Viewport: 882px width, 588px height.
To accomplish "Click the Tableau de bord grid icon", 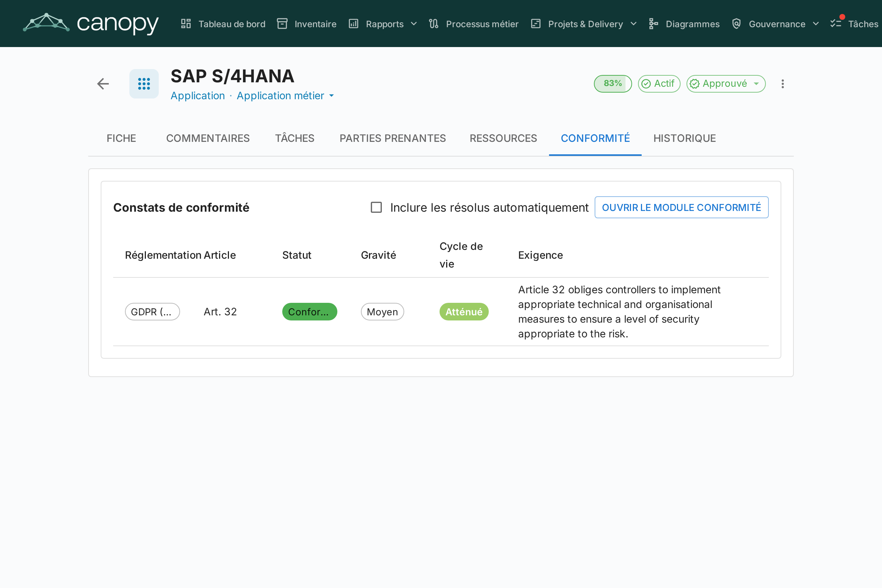I will pos(186,24).
